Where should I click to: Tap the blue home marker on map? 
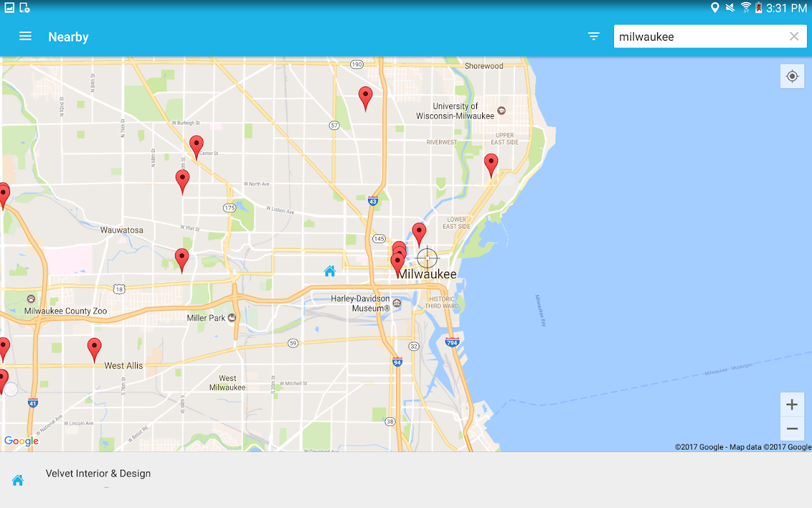pos(330,271)
